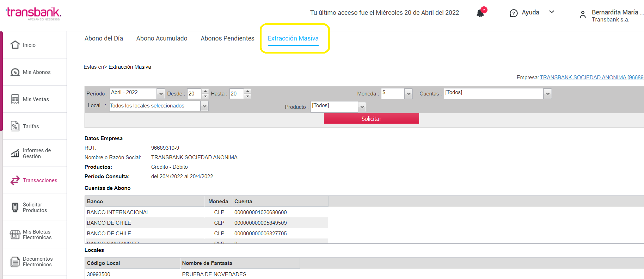Switch to Abonos Pendientes tab
644x279 pixels.
tap(227, 38)
